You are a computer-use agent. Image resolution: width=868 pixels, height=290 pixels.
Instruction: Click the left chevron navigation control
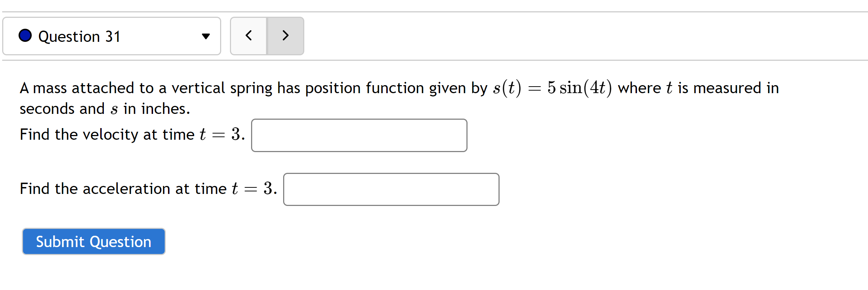[x=249, y=36]
